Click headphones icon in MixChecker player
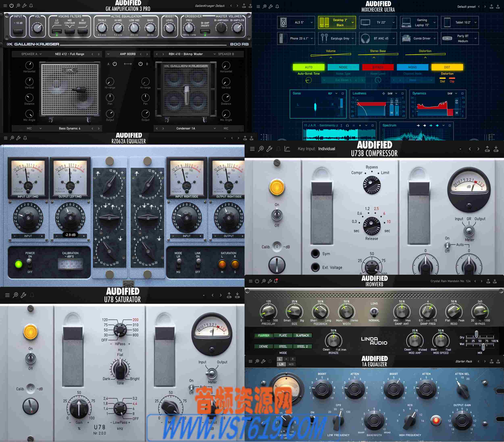This screenshot has width=504, height=442. [x=347, y=125]
